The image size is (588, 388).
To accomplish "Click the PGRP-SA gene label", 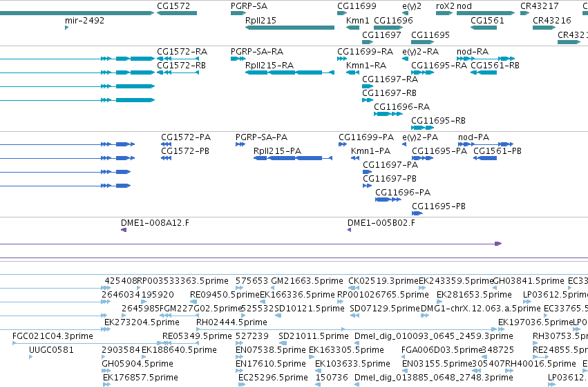I will tap(249, 6).
